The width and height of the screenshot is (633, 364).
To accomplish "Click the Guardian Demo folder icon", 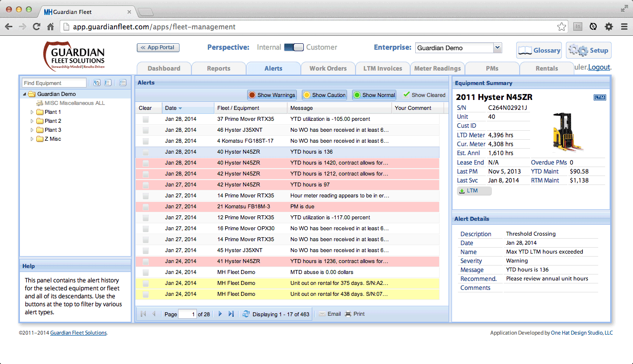I will [x=32, y=94].
